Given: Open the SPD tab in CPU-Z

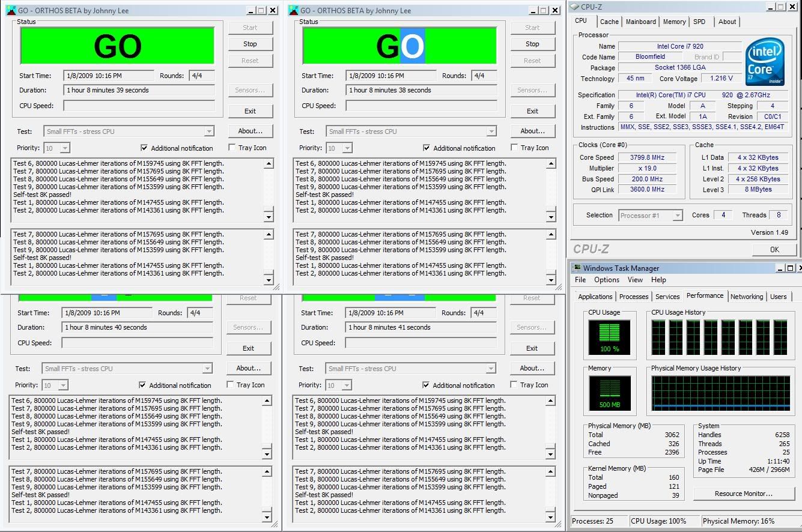Looking at the screenshot, I should 699,22.
